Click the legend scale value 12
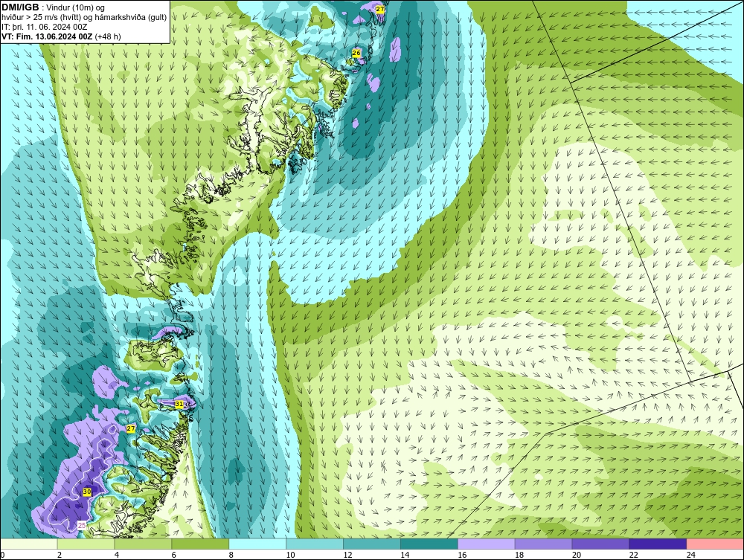Screen dimensions: 744x560 [347, 555]
